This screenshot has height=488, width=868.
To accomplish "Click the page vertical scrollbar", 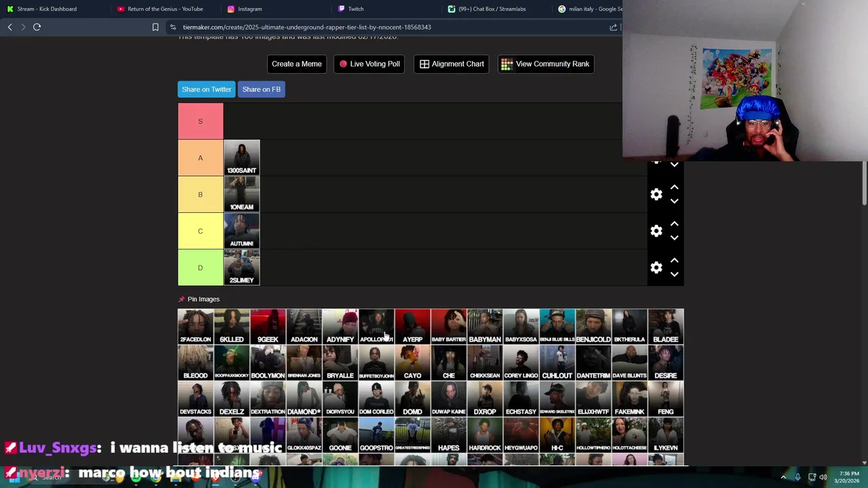I will [x=865, y=183].
